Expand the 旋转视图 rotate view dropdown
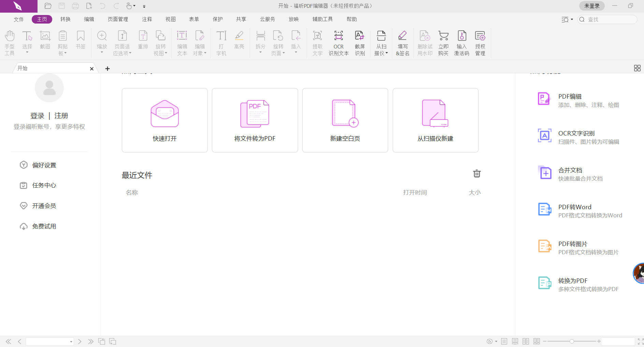 166,53
